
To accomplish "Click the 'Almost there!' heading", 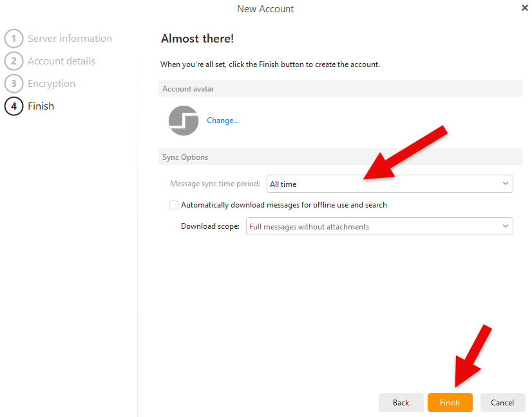I will click(198, 39).
